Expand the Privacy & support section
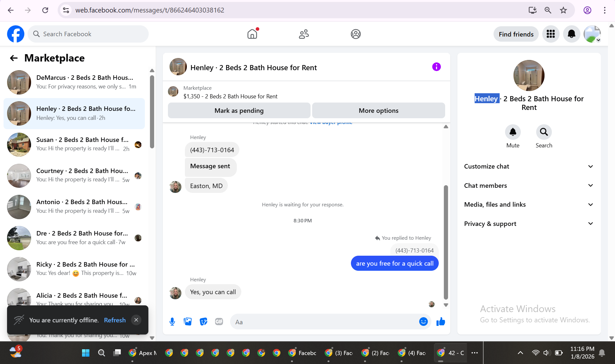The image size is (615, 364). point(529,224)
